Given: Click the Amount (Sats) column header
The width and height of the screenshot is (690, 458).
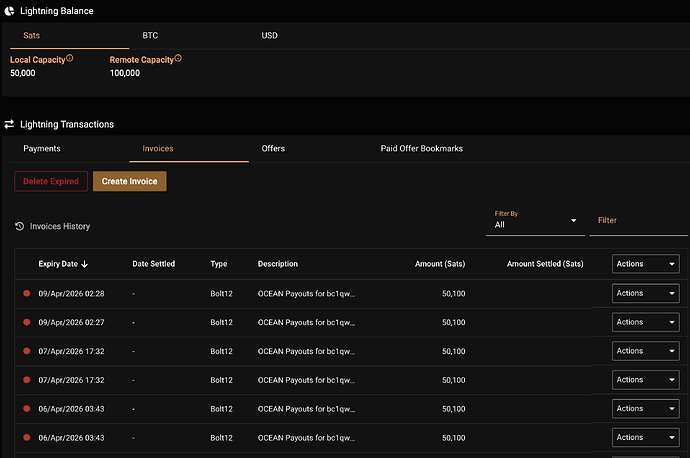Looking at the screenshot, I should tap(440, 264).
